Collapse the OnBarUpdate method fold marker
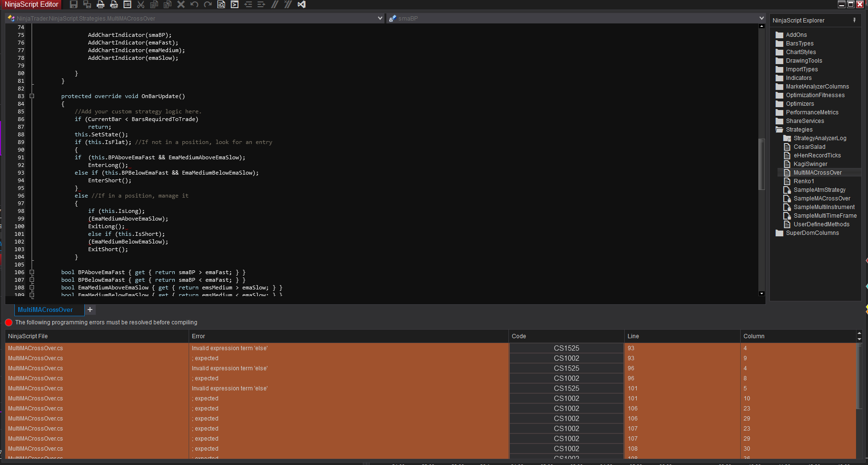The height and width of the screenshot is (465, 868). tap(32, 96)
